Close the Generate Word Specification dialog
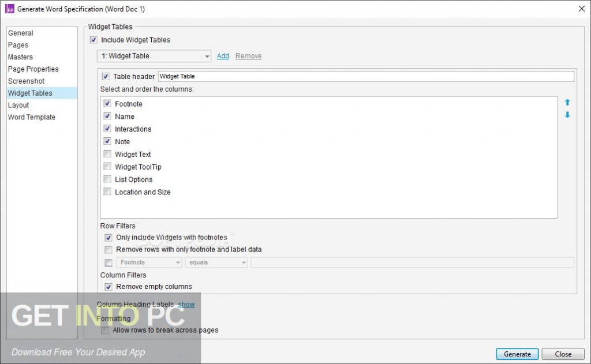591x364 pixels. pyautogui.click(x=582, y=9)
